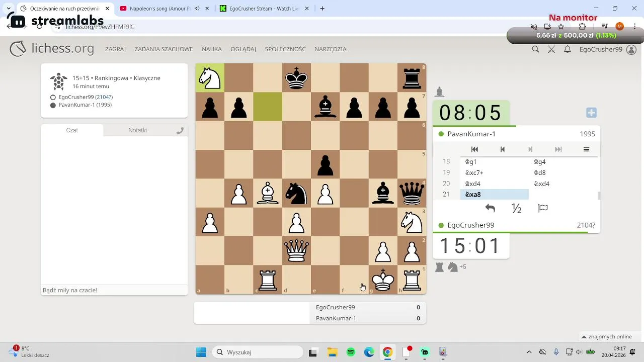The height and width of the screenshot is (362, 644).
Task: Click the phone call icon in chat
Action: (x=180, y=131)
